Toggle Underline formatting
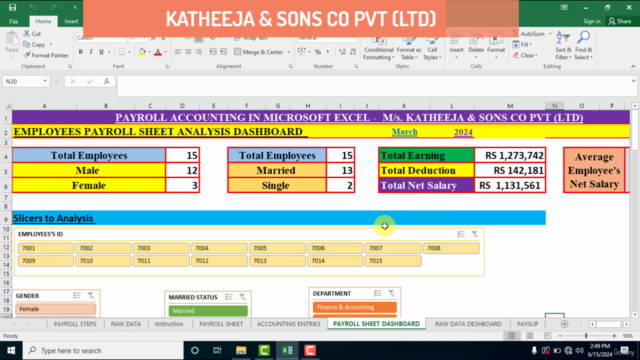The height and width of the screenshot is (360, 640). (x=101, y=52)
